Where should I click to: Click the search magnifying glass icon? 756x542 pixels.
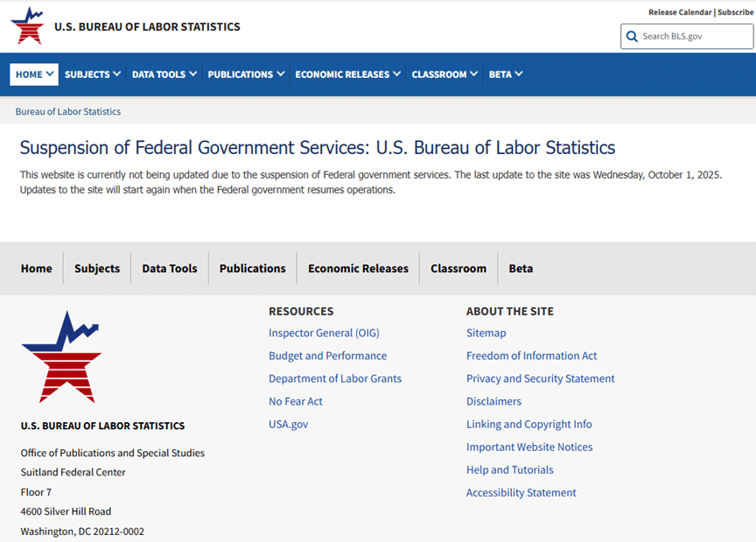coord(632,37)
